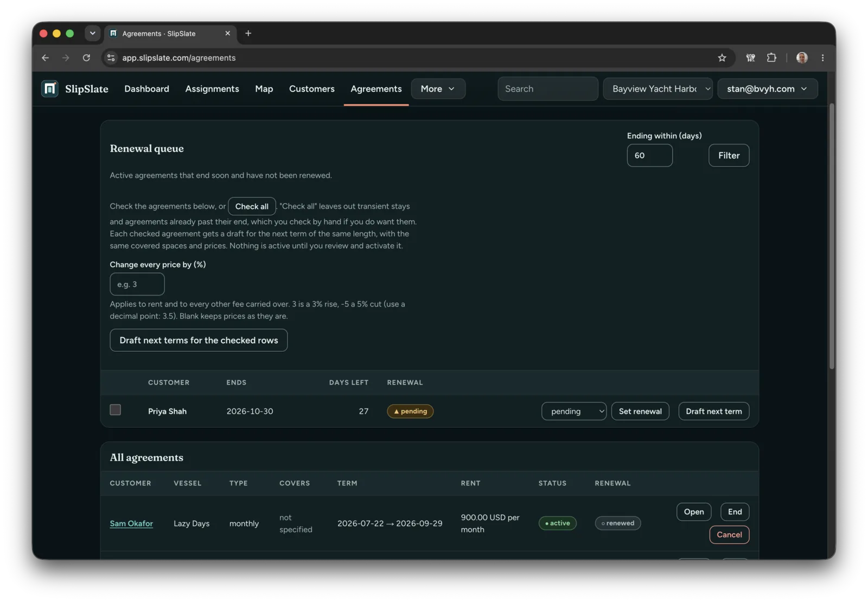
Task: Reload the page with refresh icon
Action: click(x=86, y=57)
